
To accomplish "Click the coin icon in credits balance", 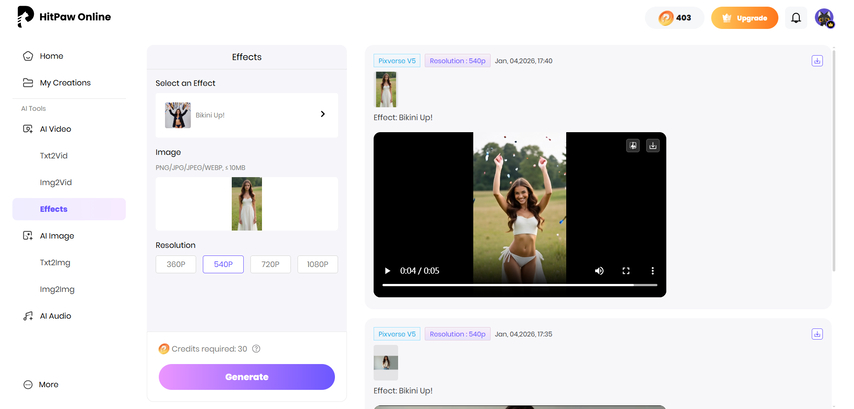I will pyautogui.click(x=666, y=18).
